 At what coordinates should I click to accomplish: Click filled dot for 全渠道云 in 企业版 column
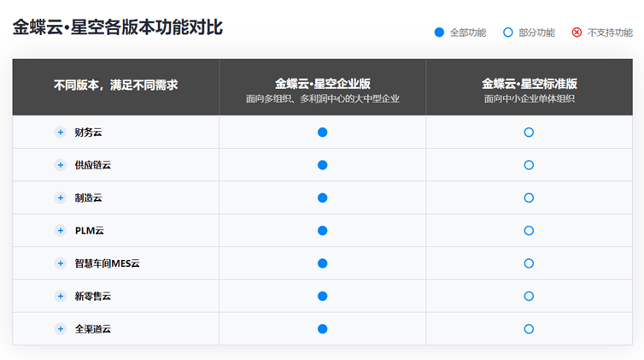pyautogui.click(x=322, y=328)
